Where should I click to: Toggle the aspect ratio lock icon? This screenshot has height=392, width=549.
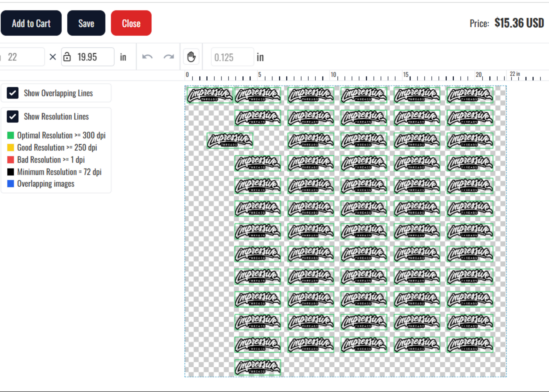67,57
